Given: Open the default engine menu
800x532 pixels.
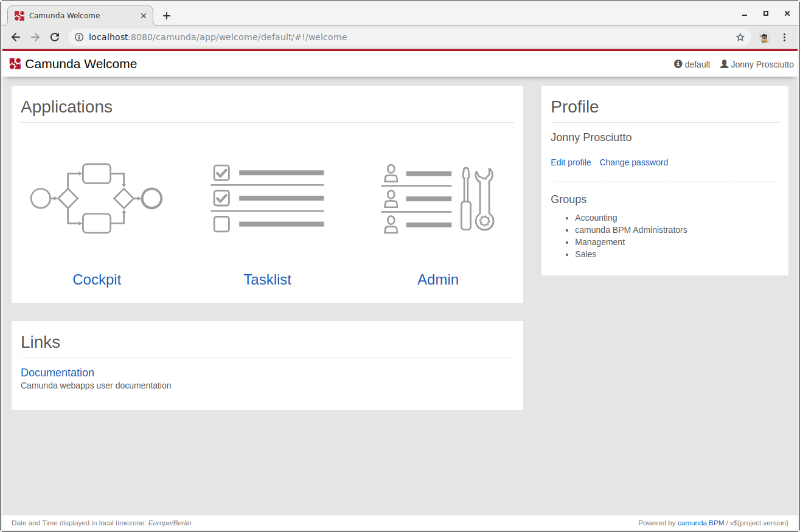Looking at the screenshot, I should point(692,64).
